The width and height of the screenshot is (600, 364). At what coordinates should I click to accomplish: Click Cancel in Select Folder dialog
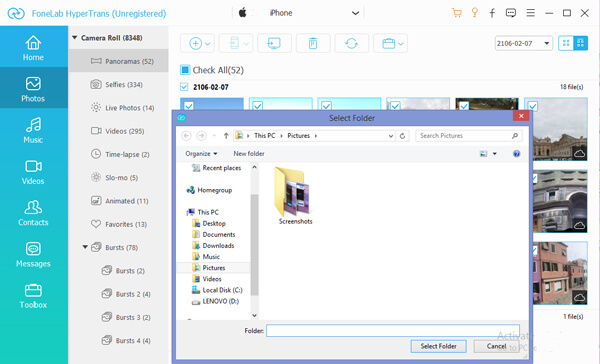tap(496, 346)
